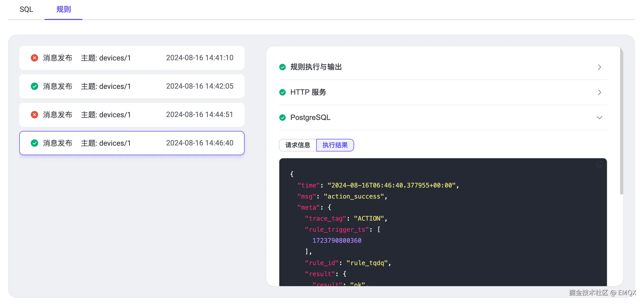Select the 14:42:05 消息发布 list entry
Image resolution: width=644 pixels, height=304 pixels.
click(132, 86)
